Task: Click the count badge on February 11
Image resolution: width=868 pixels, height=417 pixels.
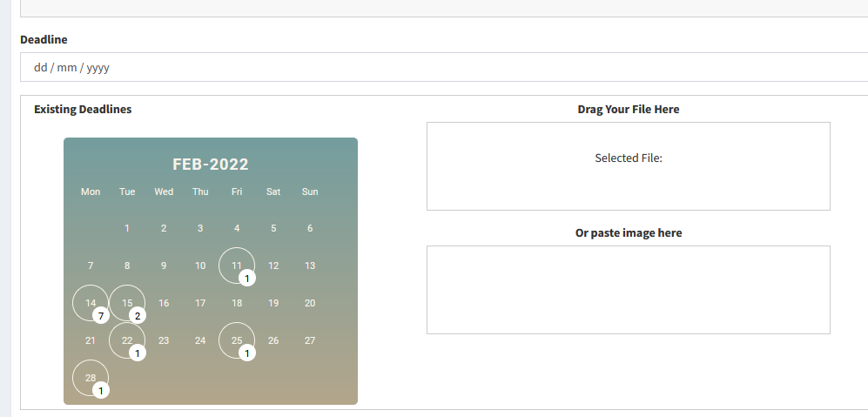Action: [247, 279]
